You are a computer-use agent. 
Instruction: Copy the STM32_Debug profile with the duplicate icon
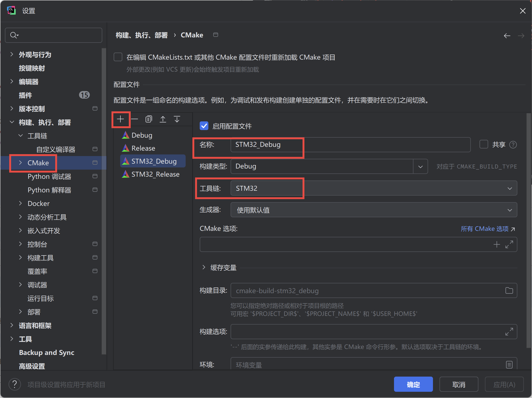point(149,119)
